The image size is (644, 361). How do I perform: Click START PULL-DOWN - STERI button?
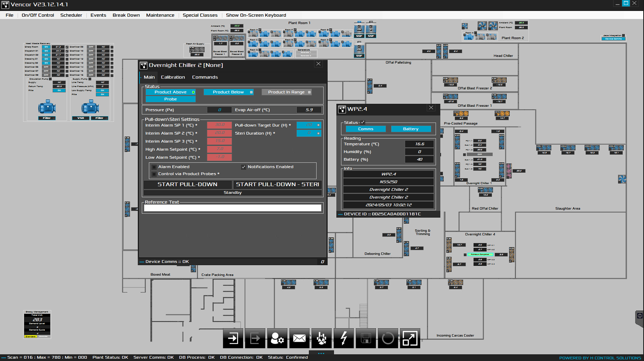[x=278, y=184]
